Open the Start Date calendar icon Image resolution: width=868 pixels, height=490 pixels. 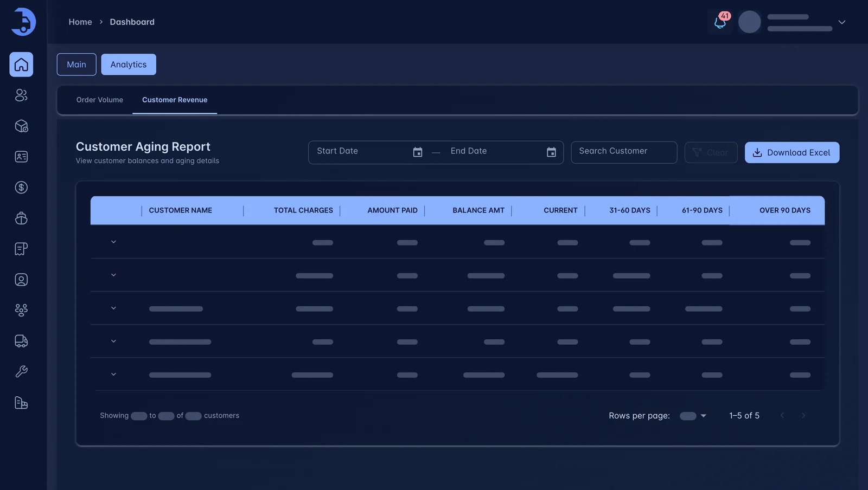pyautogui.click(x=418, y=152)
